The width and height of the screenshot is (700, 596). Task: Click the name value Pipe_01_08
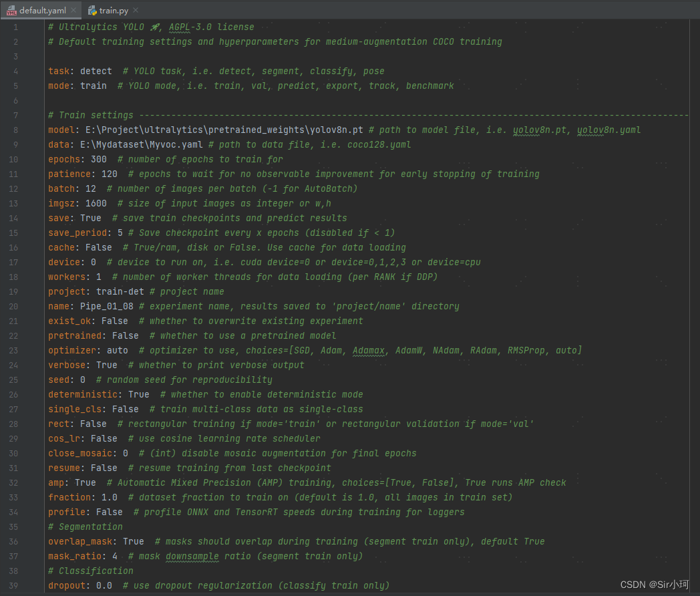tap(107, 307)
